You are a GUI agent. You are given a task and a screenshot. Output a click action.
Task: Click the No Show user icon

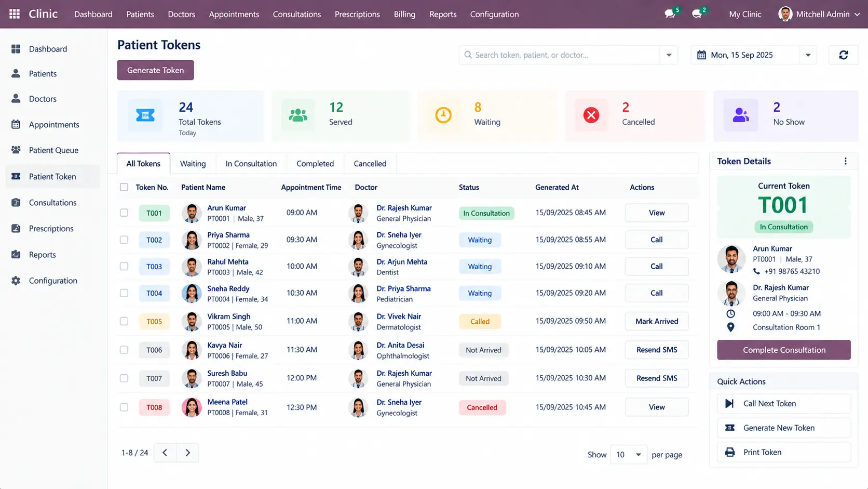pos(740,115)
